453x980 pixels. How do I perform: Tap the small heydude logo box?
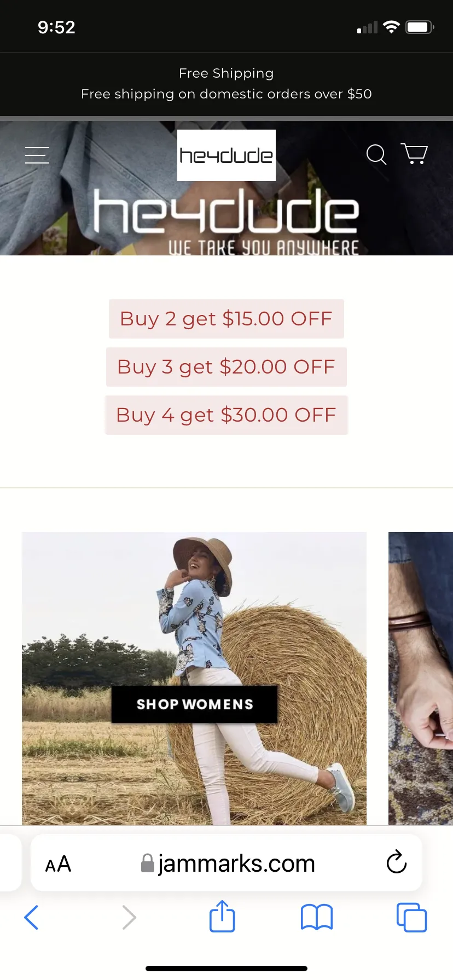click(x=226, y=155)
